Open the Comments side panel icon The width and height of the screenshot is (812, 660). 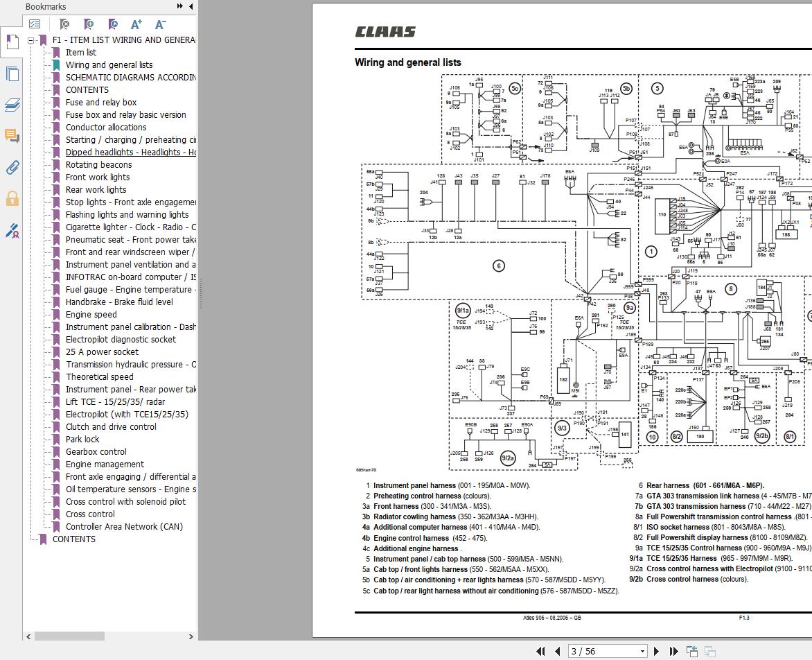pyautogui.click(x=12, y=137)
